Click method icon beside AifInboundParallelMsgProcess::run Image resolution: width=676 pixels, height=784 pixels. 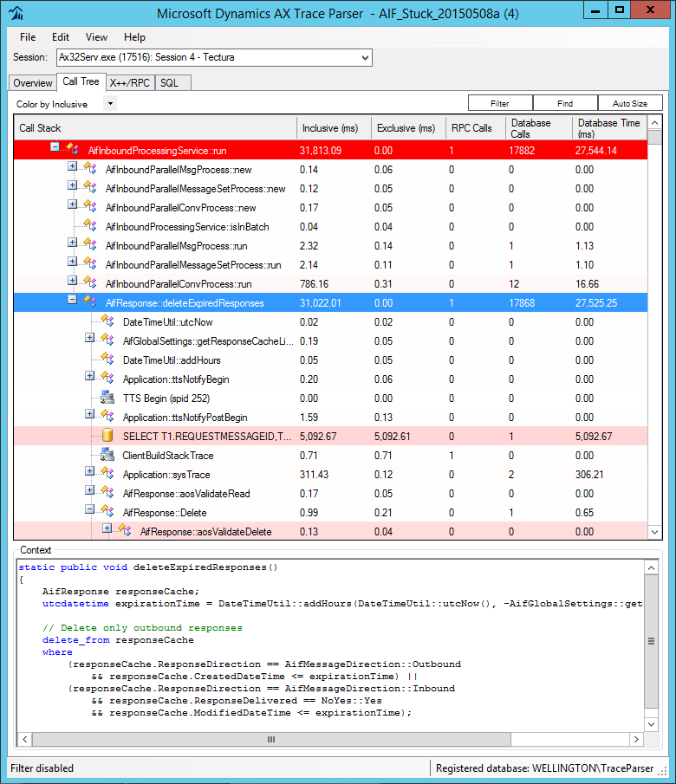click(91, 244)
